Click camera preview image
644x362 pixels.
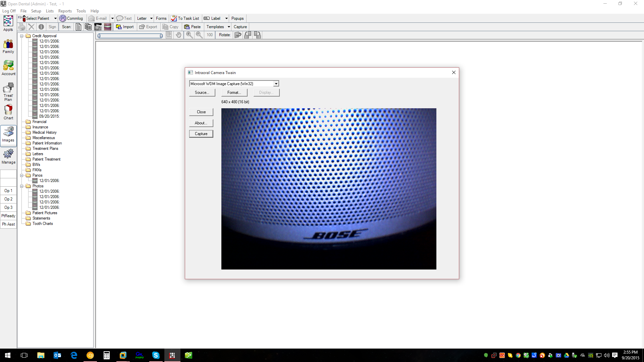(x=329, y=189)
